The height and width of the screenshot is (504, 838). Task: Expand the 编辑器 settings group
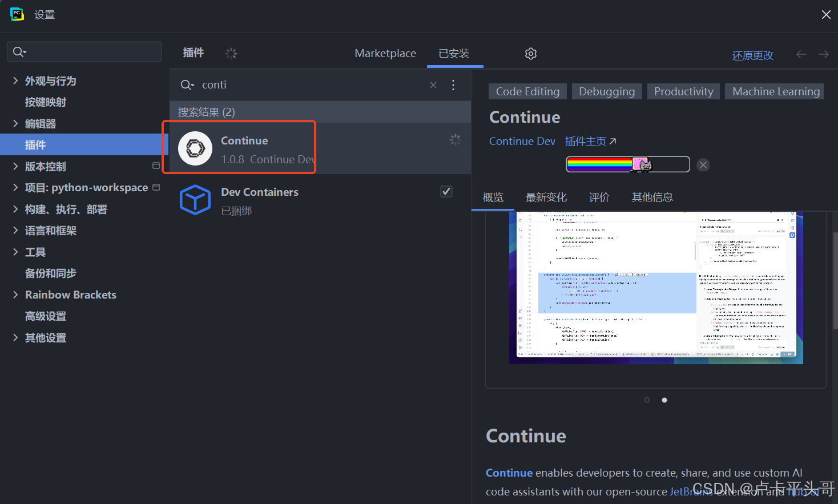(x=15, y=123)
